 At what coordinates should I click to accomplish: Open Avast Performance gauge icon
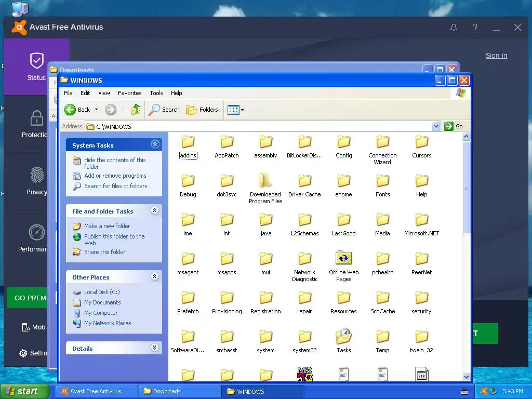[37, 232]
